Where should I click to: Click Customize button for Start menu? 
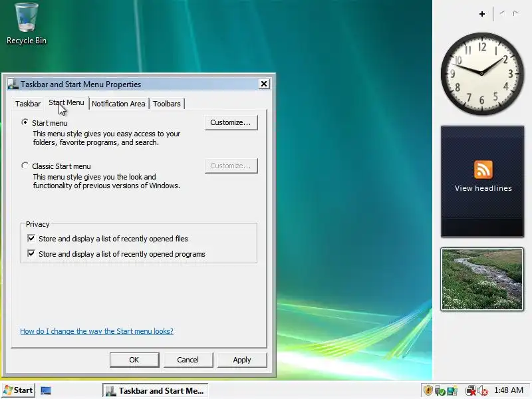click(x=231, y=122)
